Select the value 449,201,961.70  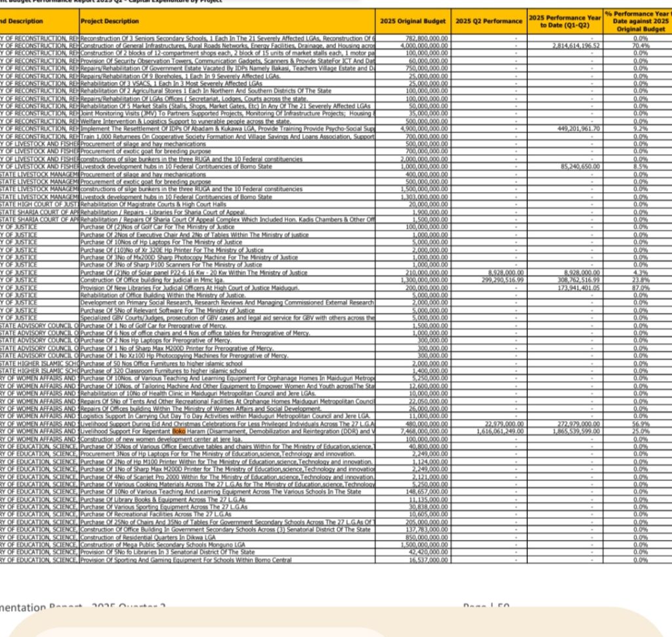580,129
